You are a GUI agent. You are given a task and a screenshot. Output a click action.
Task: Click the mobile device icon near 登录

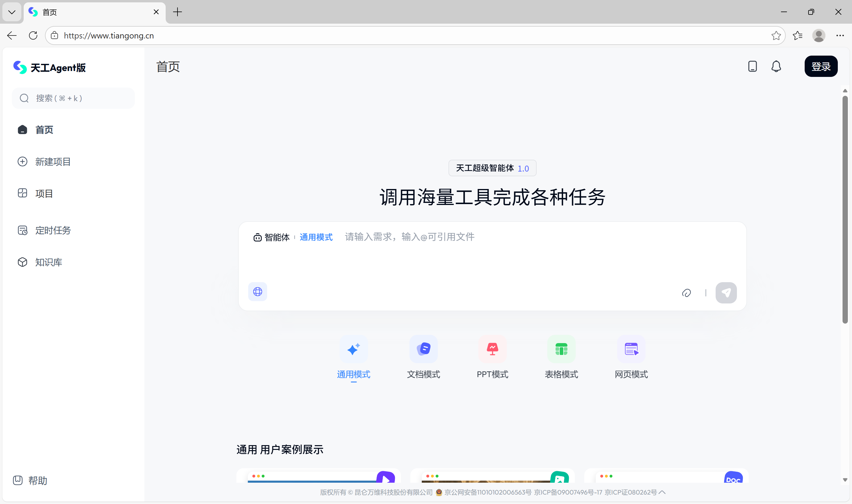pyautogui.click(x=752, y=66)
